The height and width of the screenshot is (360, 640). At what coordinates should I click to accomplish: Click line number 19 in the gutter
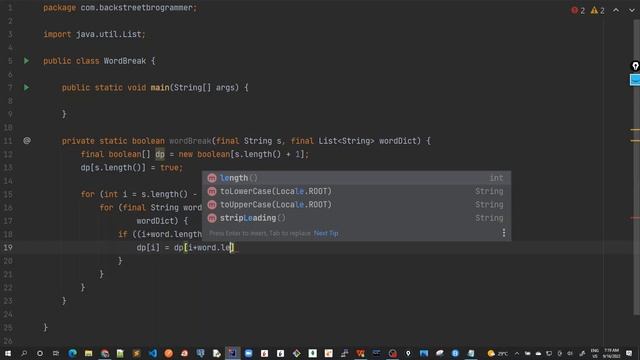[x=8, y=247]
